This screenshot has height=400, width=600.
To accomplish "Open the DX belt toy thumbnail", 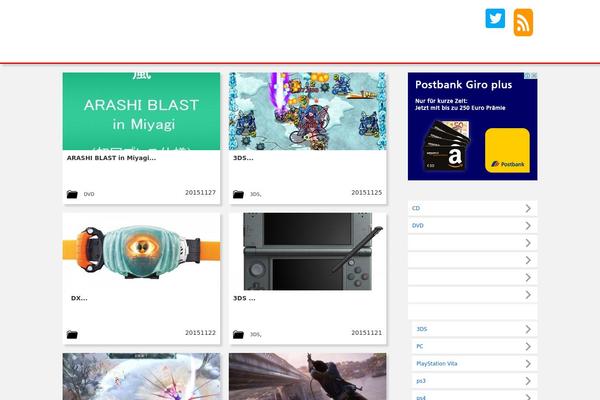I will click(x=141, y=251).
